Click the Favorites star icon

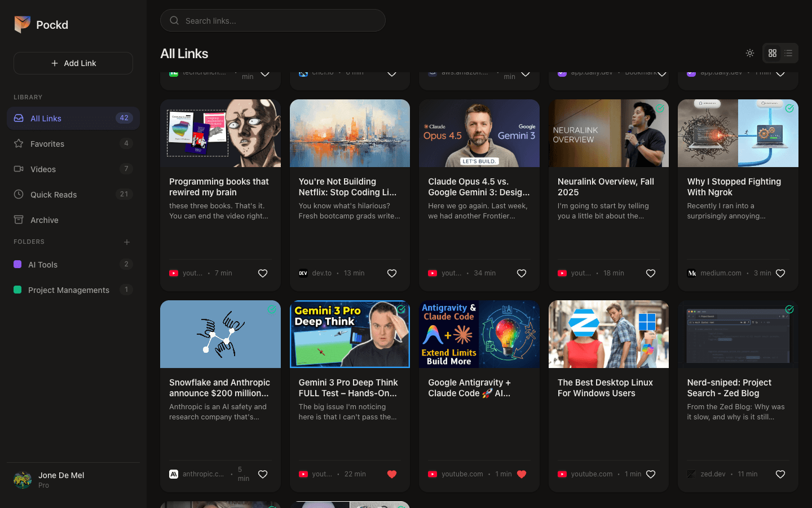click(x=19, y=143)
